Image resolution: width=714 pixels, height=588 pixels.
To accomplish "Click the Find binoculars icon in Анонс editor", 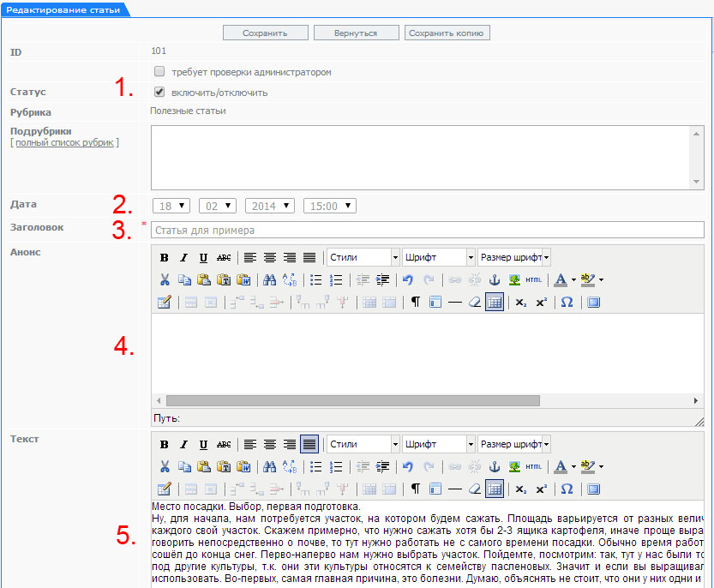I will [269, 279].
